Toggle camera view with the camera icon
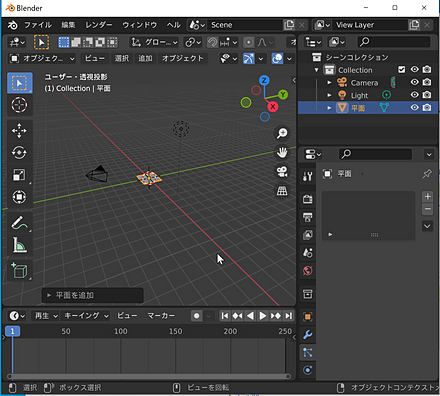This screenshot has height=396, width=440. (282, 172)
